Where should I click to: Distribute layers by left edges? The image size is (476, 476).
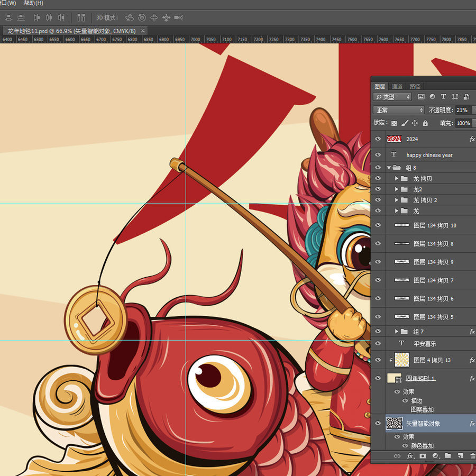pos(36,17)
